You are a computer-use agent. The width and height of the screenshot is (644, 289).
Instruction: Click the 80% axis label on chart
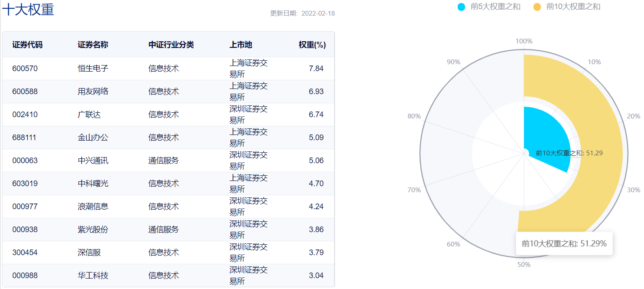[414, 116]
